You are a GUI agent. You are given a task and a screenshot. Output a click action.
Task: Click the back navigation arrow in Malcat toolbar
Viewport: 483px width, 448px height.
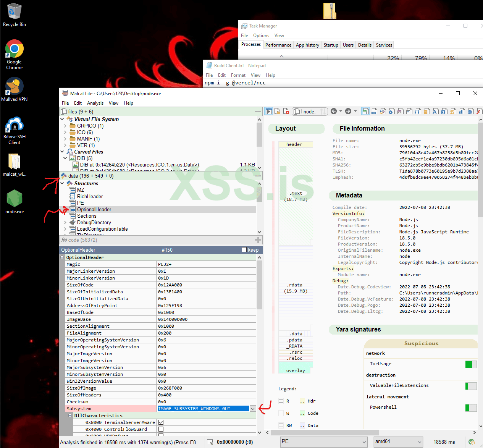[x=334, y=111]
